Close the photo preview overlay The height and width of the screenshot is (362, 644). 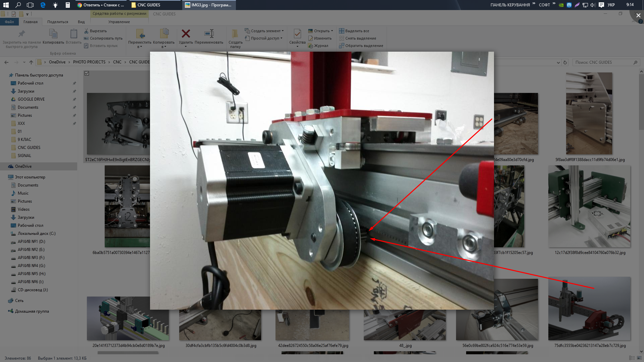click(x=638, y=15)
